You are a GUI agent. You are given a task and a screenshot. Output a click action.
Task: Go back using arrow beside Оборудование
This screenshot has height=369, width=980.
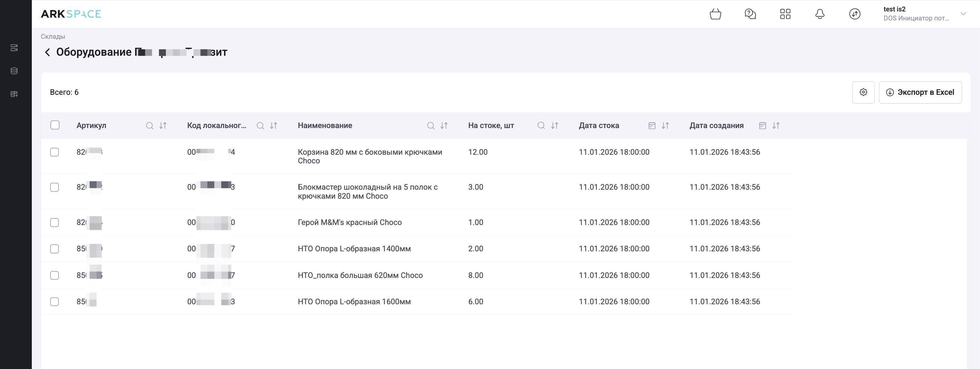[47, 52]
